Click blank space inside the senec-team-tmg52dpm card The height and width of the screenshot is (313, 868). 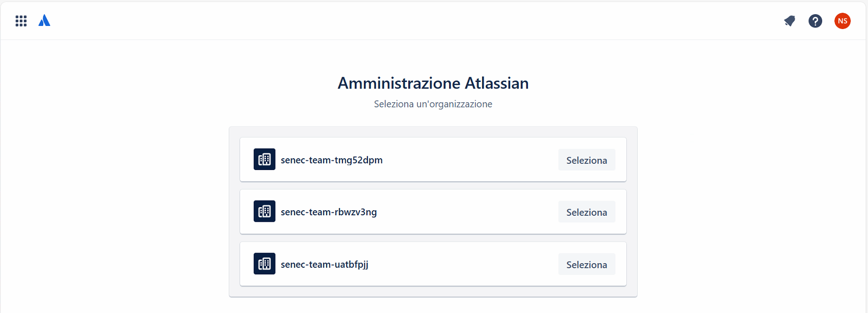coord(469,160)
